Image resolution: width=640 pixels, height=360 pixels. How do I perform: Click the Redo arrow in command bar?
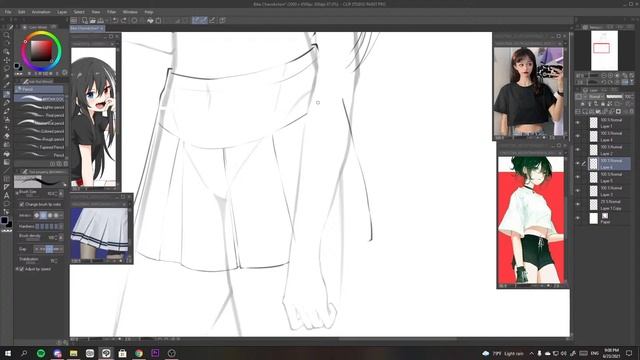coord(123,20)
